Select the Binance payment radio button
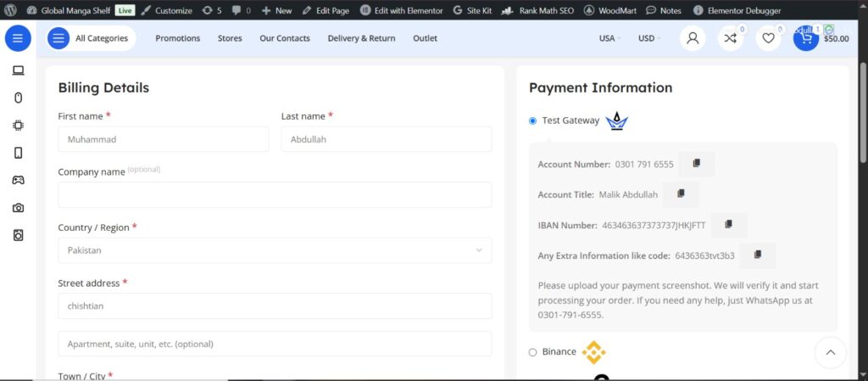This screenshot has width=868, height=381. click(x=532, y=352)
